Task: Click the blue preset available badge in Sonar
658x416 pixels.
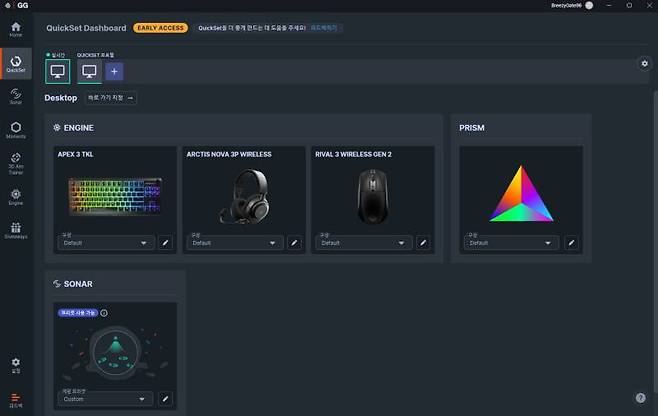Action: click(78, 313)
